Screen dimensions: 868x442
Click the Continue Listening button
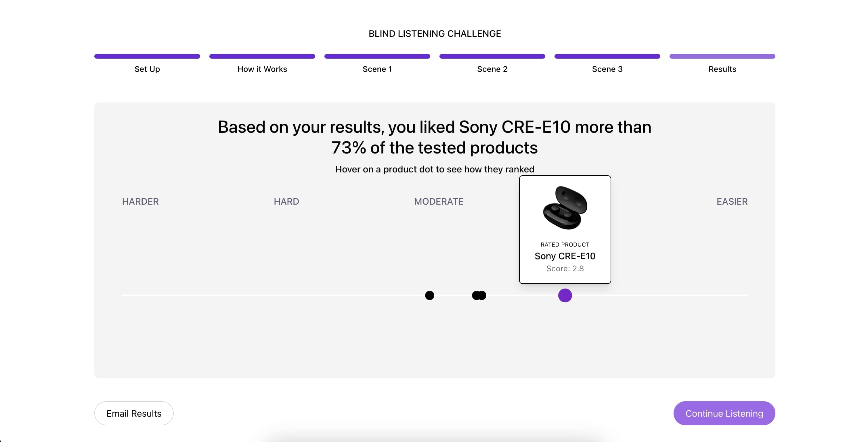724,413
